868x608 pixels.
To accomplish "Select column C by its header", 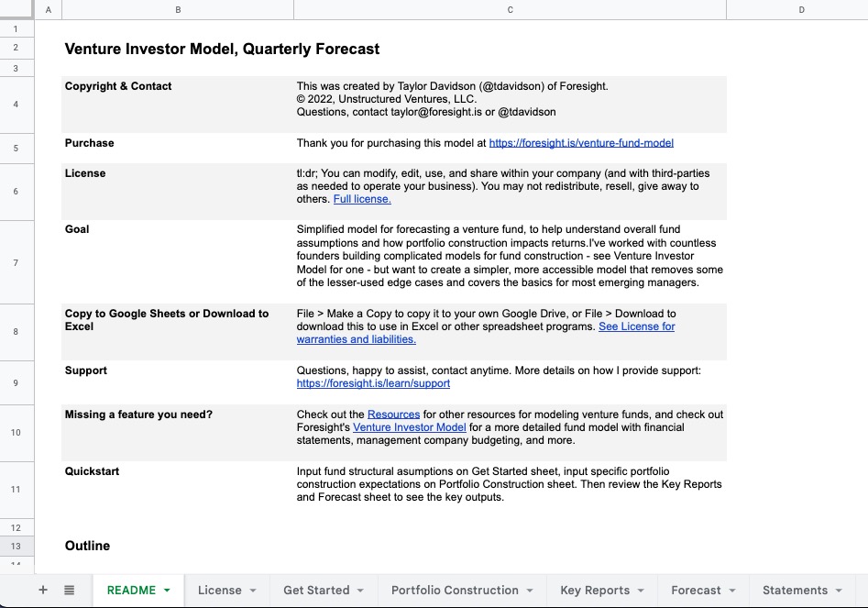I will tap(510, 9).
